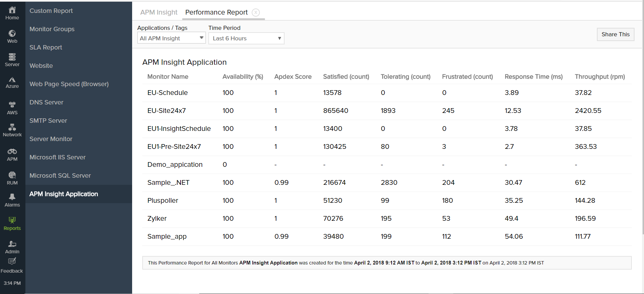
Task: Open the Web monitors globe icon
Action: click(12, 33)
